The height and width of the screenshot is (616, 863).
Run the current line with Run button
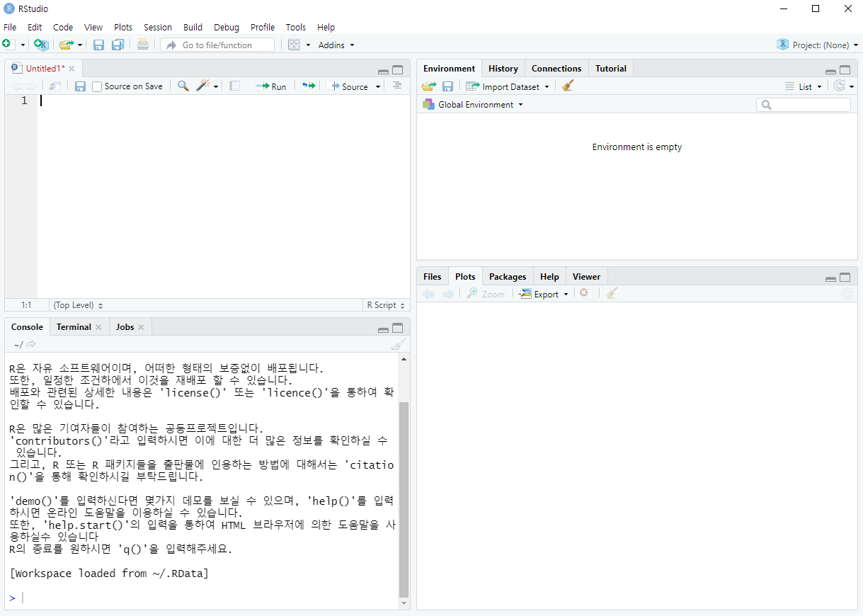(271, 86)
